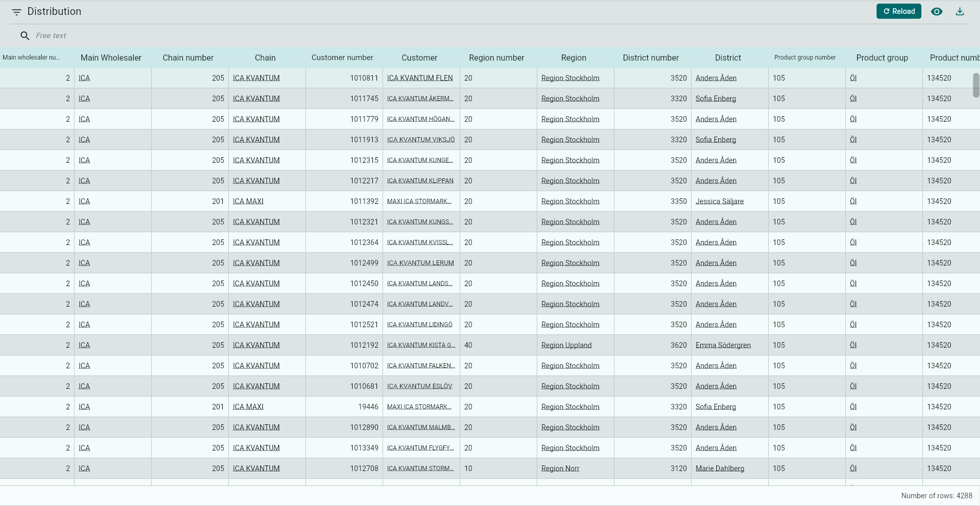Click the vertical scrollbar thumb
Screen dimensions: 980x506
click(976, 85)
